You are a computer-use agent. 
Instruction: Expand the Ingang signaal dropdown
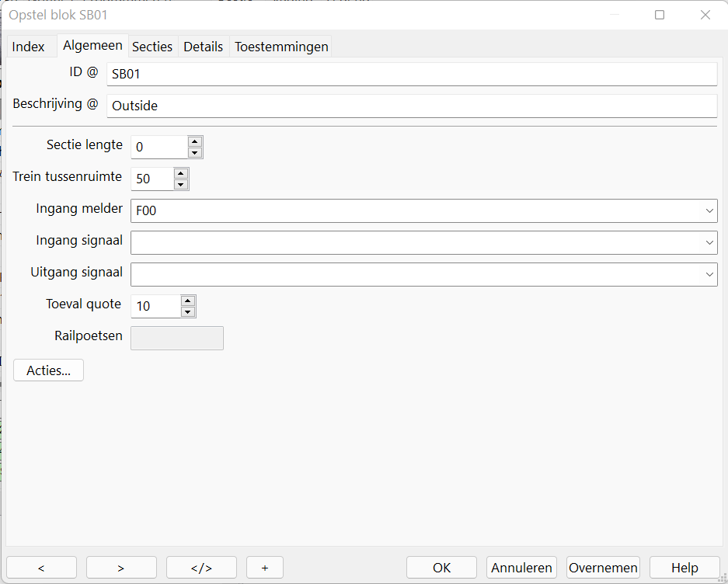click(x=709, y=242)
